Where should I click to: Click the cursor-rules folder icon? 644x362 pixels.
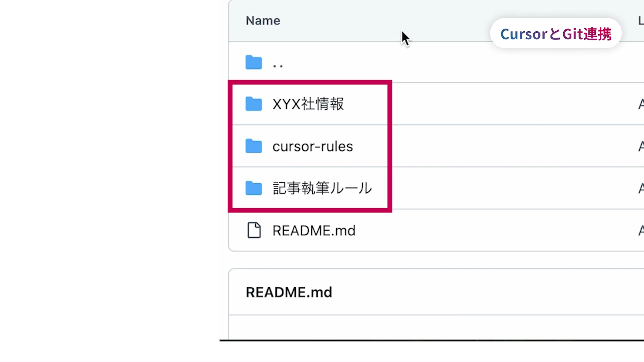pyautogui.click(x=254, y=146)
